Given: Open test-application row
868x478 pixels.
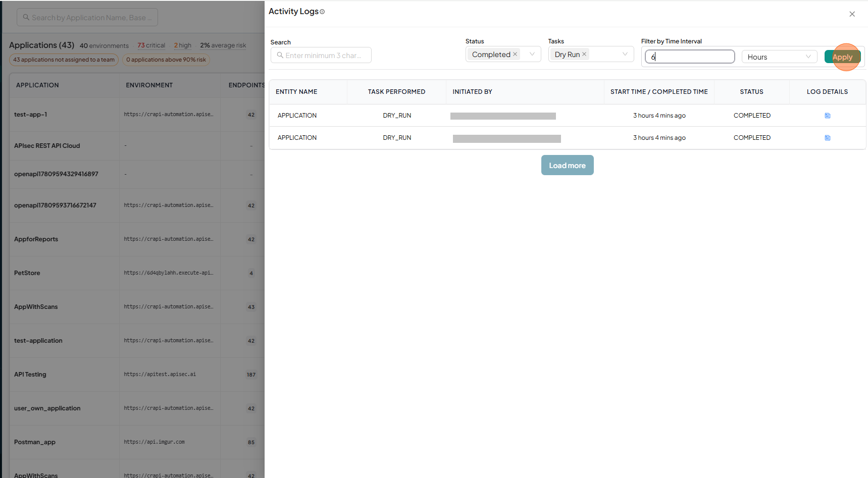Looking at the screenshot, I should click(38, 341).
